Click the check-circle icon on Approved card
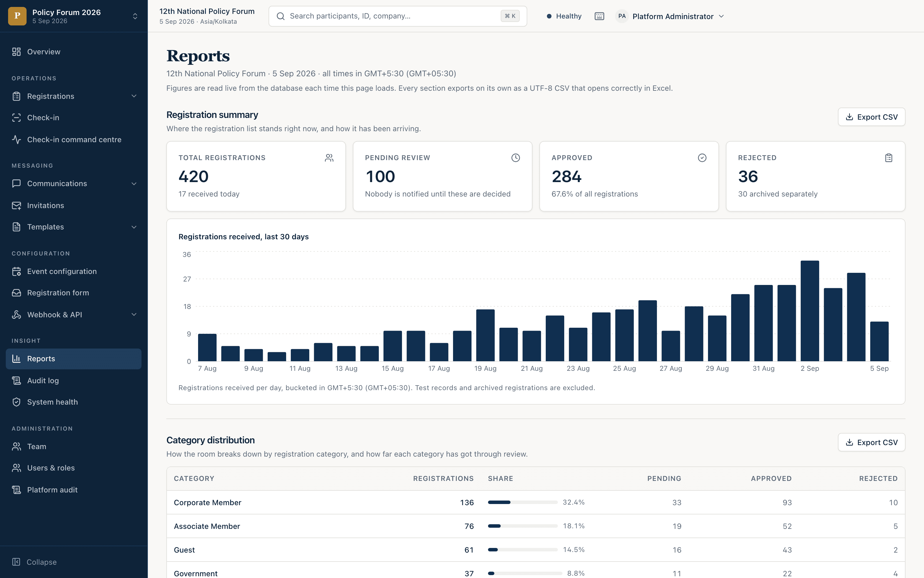This screenshot has width=924, height=578. click(702, 158)
